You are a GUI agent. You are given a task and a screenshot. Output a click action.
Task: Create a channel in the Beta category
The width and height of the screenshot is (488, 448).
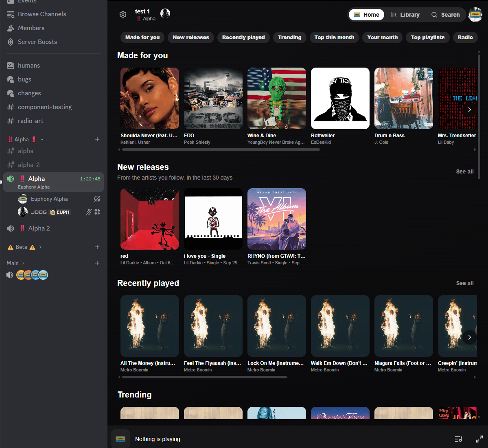click(x=97, y=247)
